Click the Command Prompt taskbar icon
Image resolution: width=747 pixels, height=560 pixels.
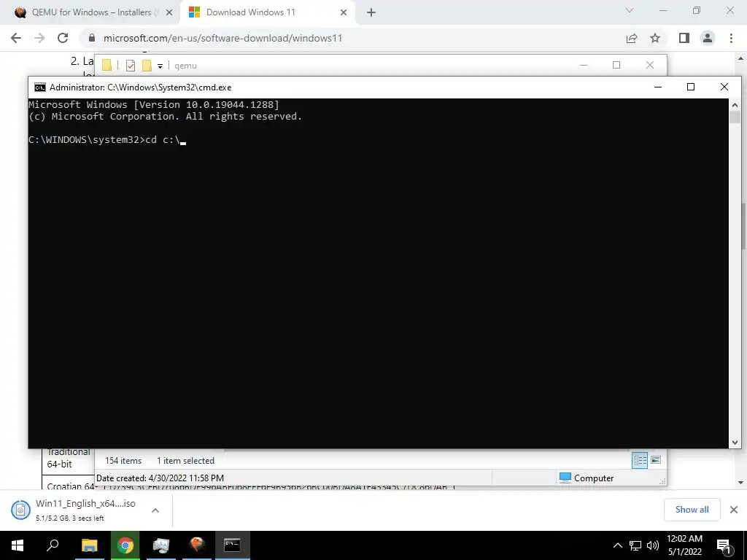tap(233, 545)
